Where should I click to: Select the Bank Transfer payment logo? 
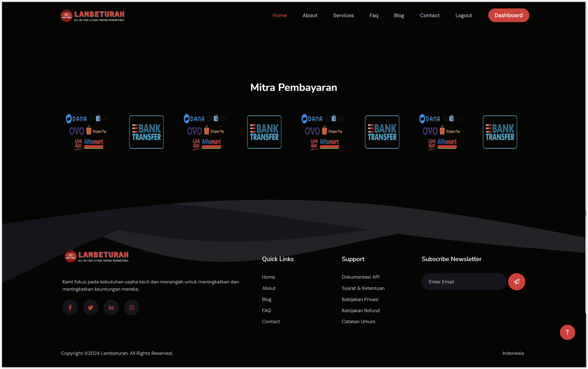pos(146,132)
